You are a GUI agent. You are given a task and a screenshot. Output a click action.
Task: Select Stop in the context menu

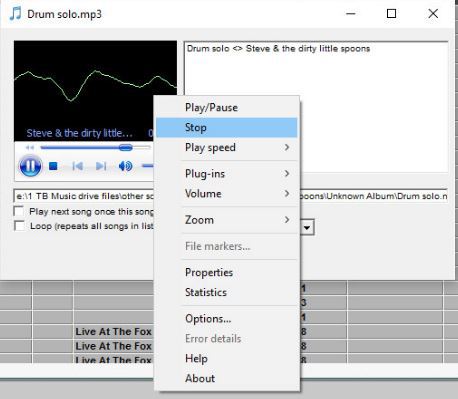(x=227, y=127)
